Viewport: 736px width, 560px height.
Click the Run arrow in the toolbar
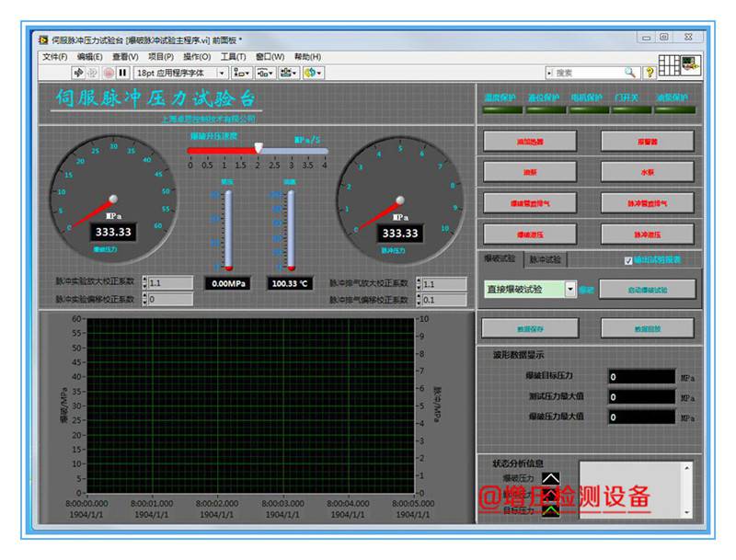click(x=78, y=73)
